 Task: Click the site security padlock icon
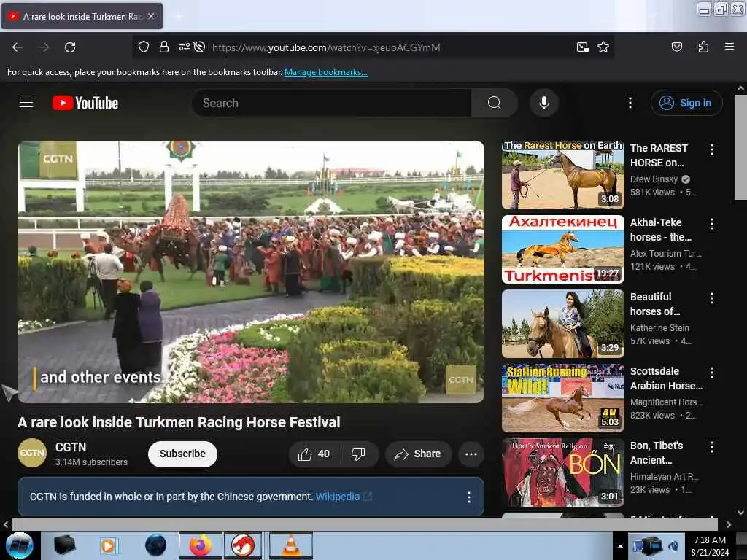click(x=164, y=47)
